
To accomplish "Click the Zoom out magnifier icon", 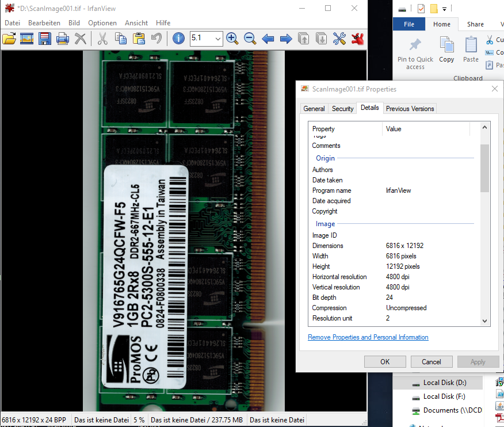I will click(x=250, y=39).
